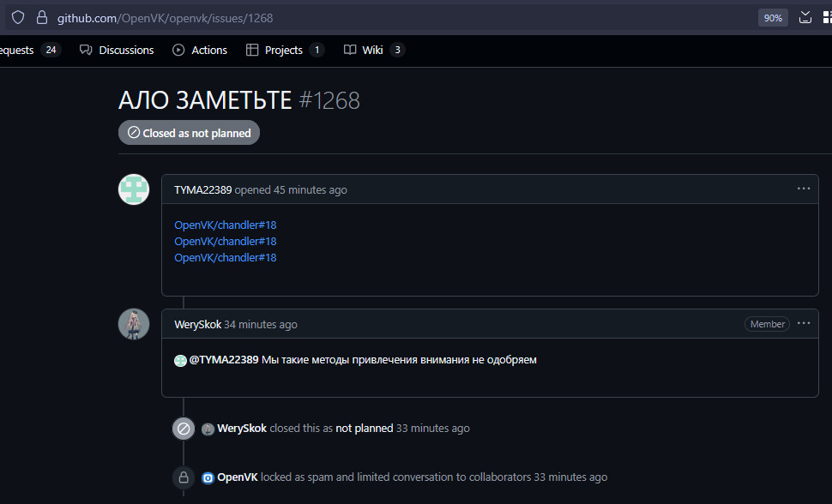The height and width of the screenshot is (504, 832).
Task: Click the Closed as not planned badge
Action: [x=189, y=133]
